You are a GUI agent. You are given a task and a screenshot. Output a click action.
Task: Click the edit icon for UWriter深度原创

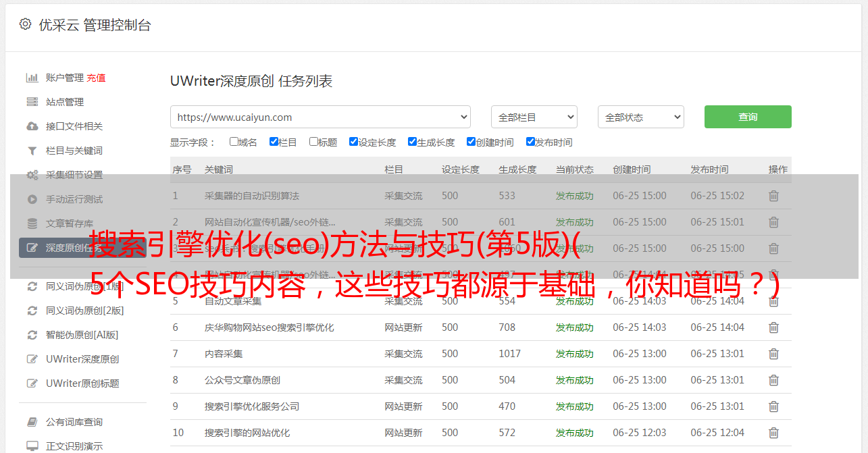tap(32, 359)
